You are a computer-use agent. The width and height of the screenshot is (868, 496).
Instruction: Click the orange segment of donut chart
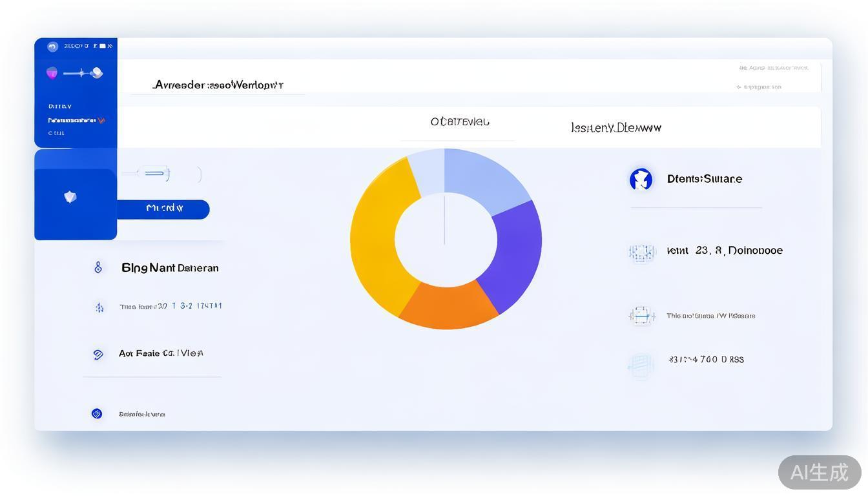pyautogui.click(x=449, y=305)
